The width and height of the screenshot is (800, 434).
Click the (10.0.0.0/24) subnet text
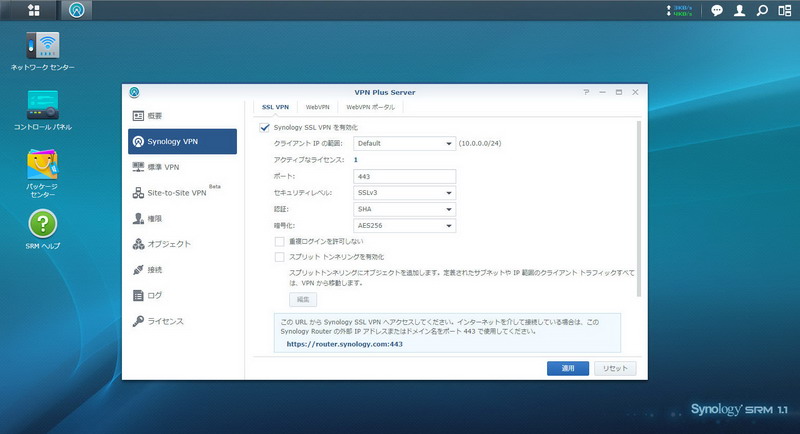(x=480, y=144)
